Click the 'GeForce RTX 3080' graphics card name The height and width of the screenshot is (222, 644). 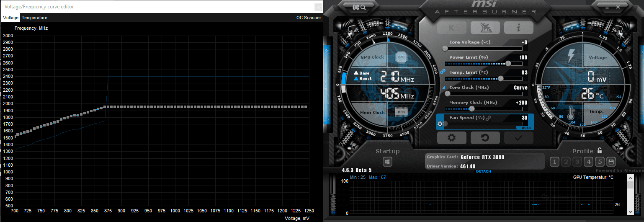click(x=482, y=157)
